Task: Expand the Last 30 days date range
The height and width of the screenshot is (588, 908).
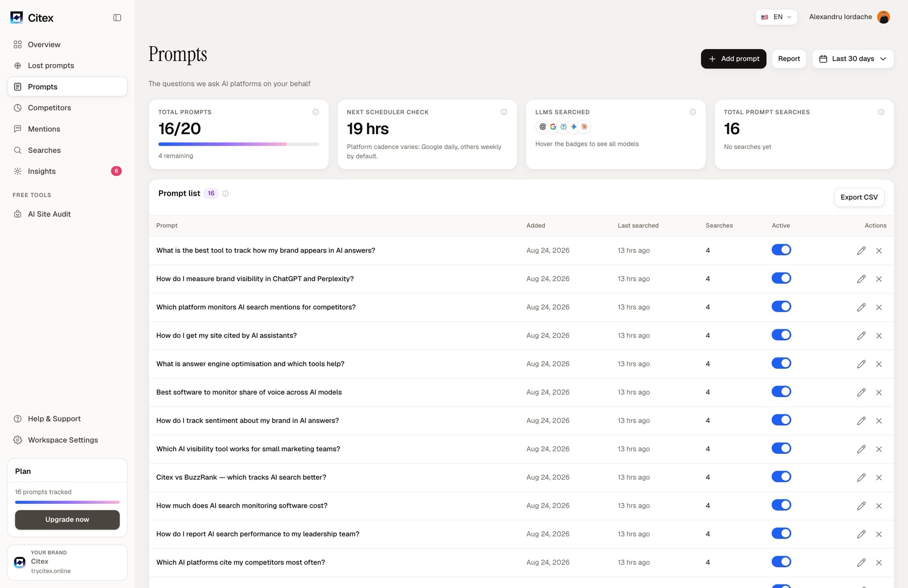Action: 853,59
